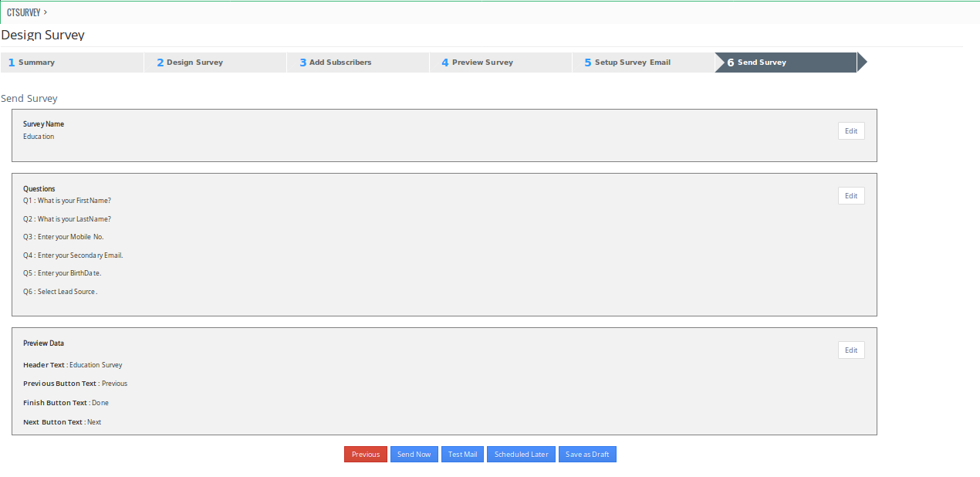980x477 pixels.
Task: Click the survey name value 'Education'
Action: click(x=39, y=137)
